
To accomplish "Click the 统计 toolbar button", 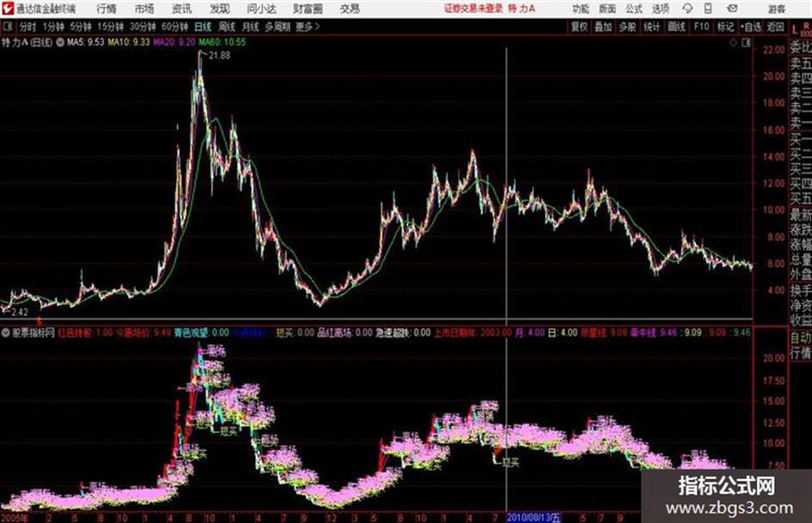I will pos(651,27).
